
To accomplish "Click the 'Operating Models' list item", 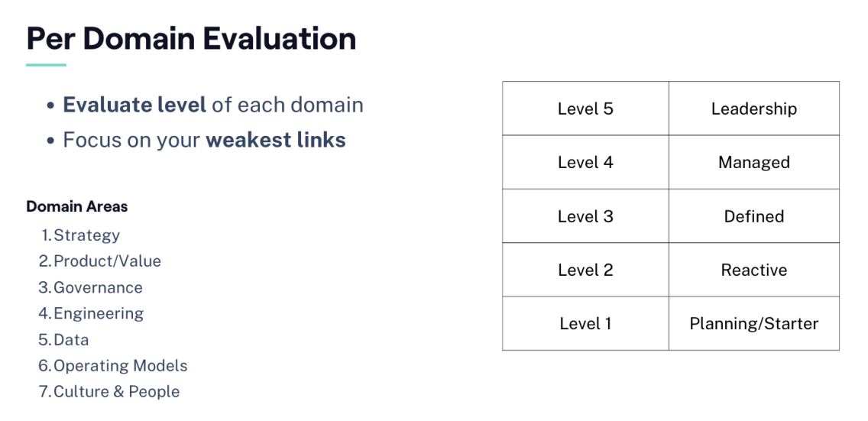I will point(120,365).
